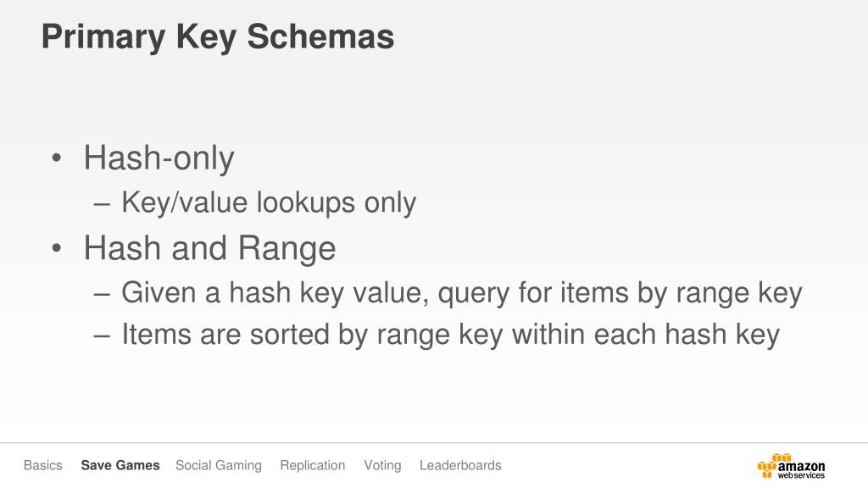This screenshot has height=488, width=868.
Task: Click the dash before 'Given a hash key value'
Action: pyautogui.click(x=103, y=295)
